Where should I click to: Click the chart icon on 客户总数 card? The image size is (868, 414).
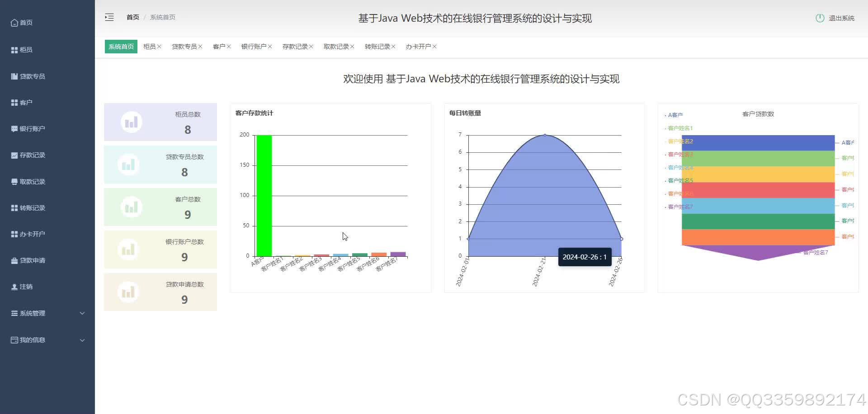coord(132,207)
